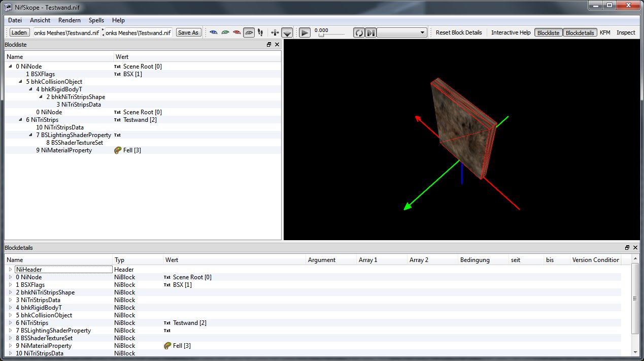The height and width of the screenshot is (361, 644).
Task: Toggle the Blockdetails panel button
Action: pyautogui.click(x=580, y=32)
